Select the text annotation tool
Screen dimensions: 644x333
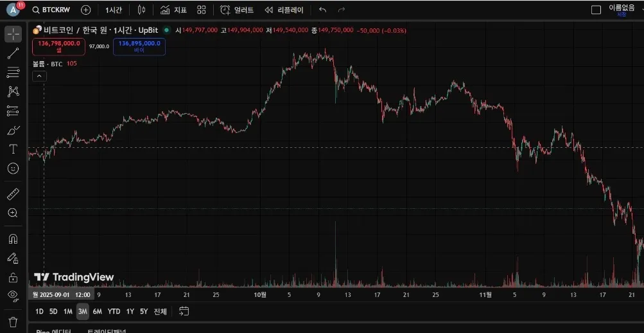(x=13, y=149)
